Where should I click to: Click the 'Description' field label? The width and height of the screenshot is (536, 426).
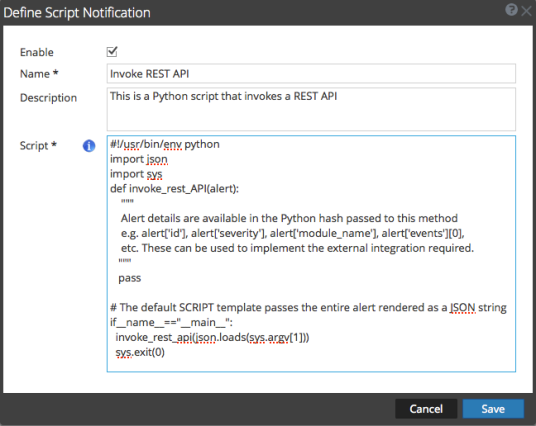(x=48, y=98)
